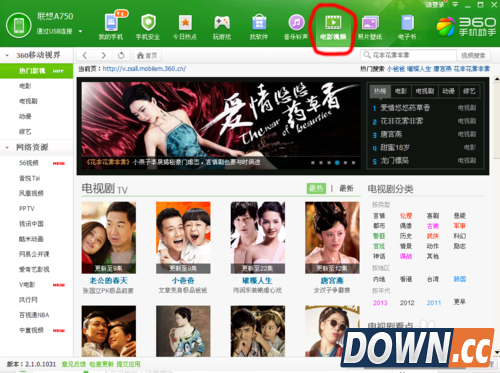This screenshot has width=500, height=373.
Task: Select 热门影视 in the sidebar
Action: [36, 71]
